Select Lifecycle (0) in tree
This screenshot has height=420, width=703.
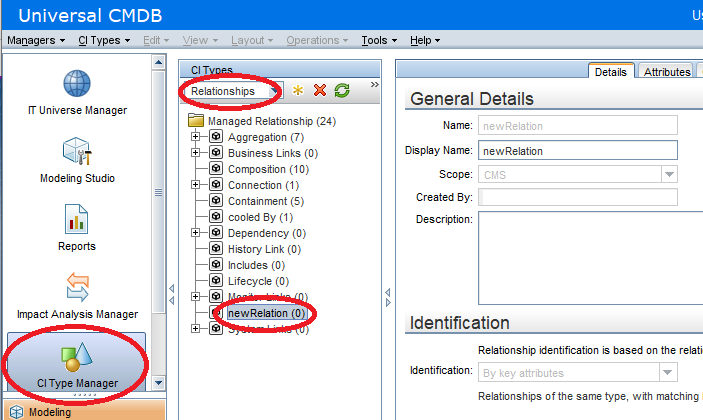coord(258,281)
